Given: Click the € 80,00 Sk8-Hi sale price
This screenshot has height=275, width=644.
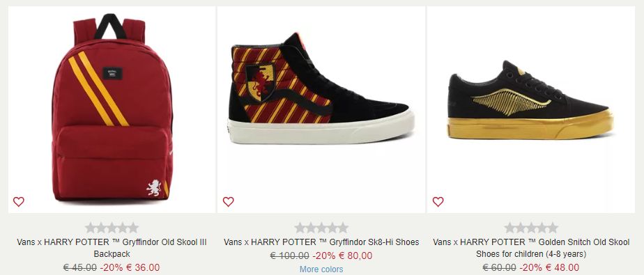Looking at the screenshot, I should click(x=355, y=256).
